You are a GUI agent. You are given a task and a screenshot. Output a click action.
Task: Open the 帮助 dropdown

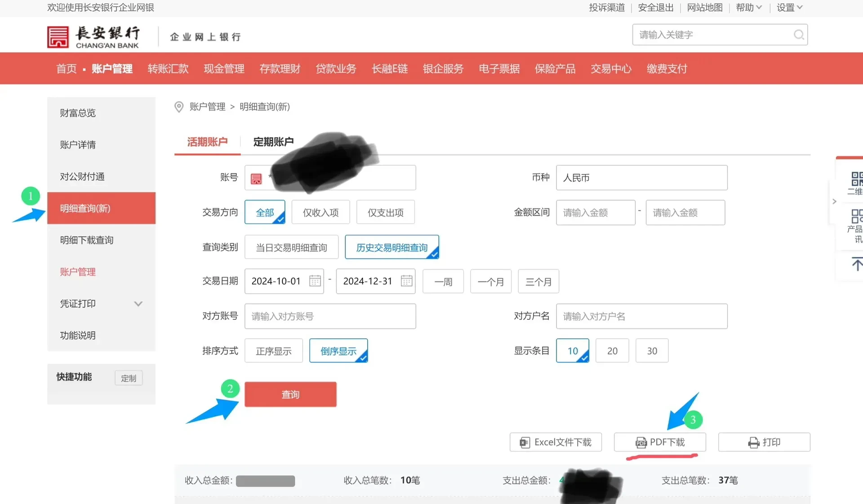[747, 8]
